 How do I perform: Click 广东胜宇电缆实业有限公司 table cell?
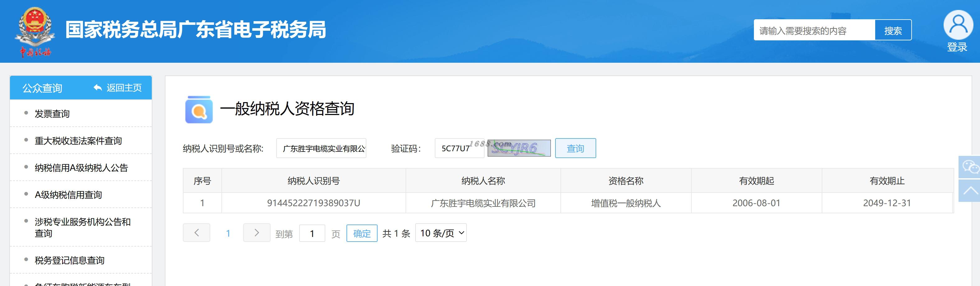(483, 203)
